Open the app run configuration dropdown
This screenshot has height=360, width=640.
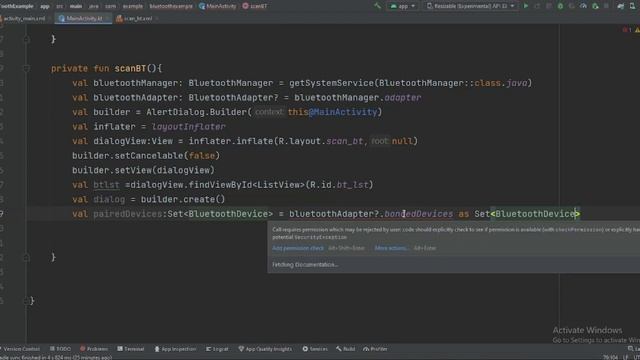(x=403, y=6)
